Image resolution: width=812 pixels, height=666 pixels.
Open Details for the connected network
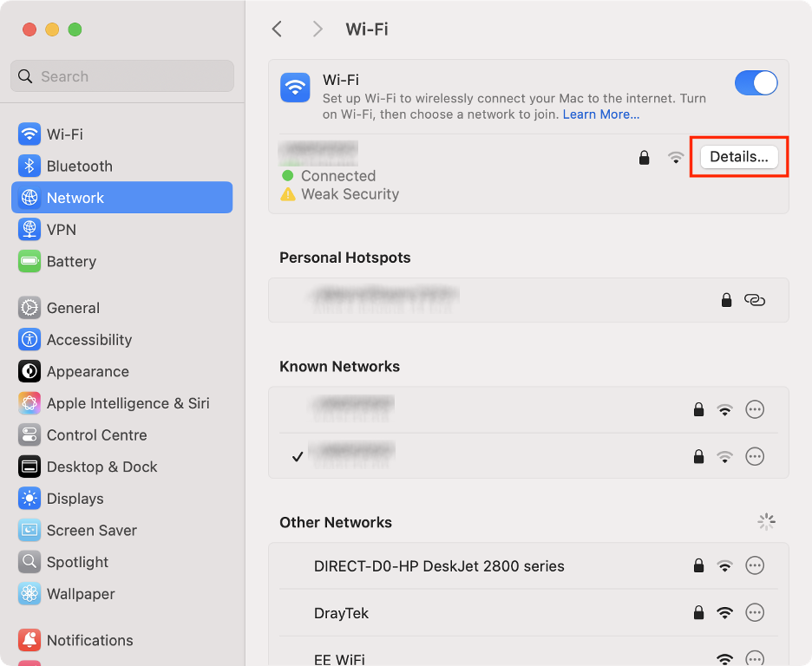pyautogui.click(x=739, y=157)
